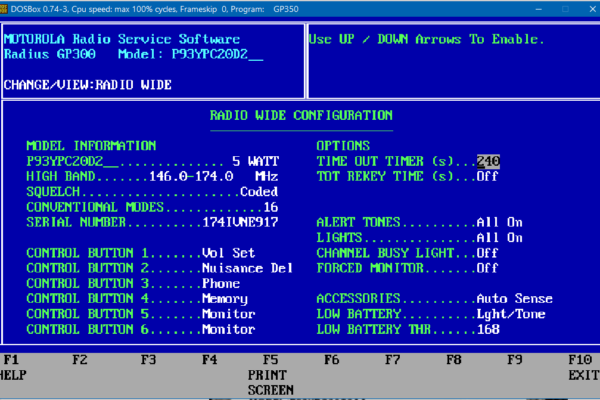This screenshot has height=400, width=600.
Task: Click Low Battery THR value 168
Action: pos(488,329)
